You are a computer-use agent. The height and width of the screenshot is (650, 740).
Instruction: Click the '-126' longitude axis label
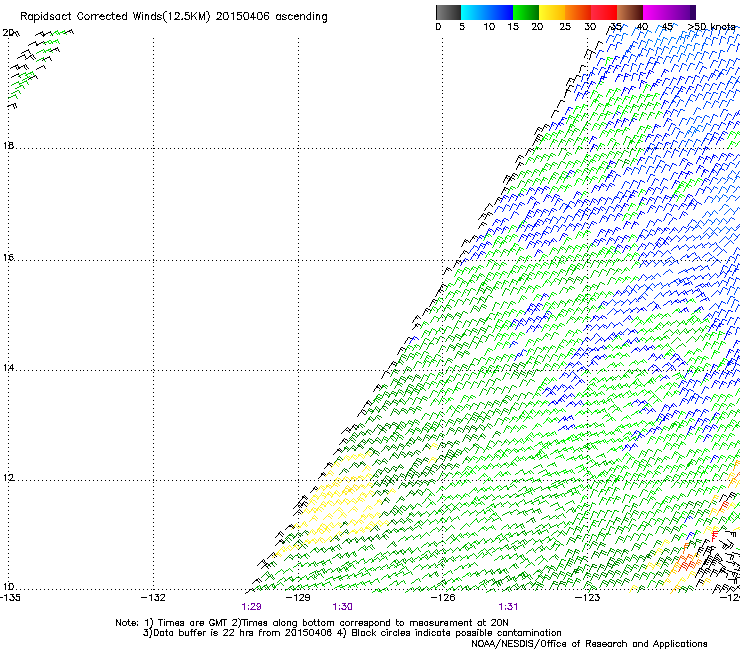tap(443, 598)
